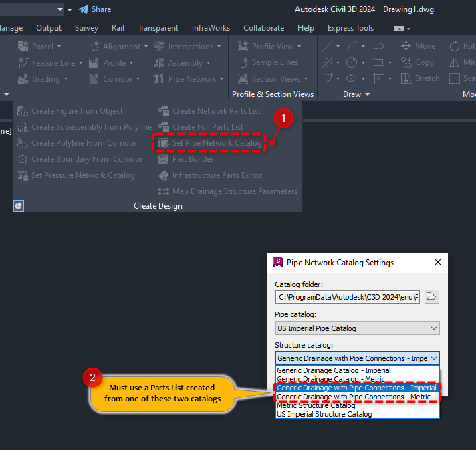Select the Line draw tool
Image resolution: width=476 pixels, height=450 pixels.
tap(328, 46)
